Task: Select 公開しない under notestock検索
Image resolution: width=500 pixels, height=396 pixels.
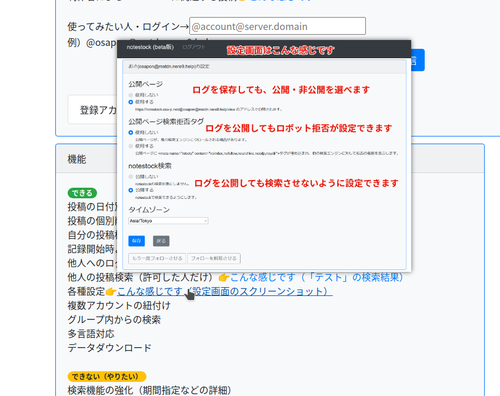Action: [131, 176]
